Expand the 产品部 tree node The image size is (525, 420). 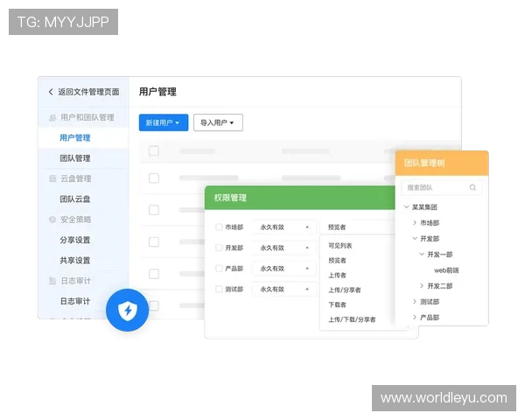pos(415,317)
